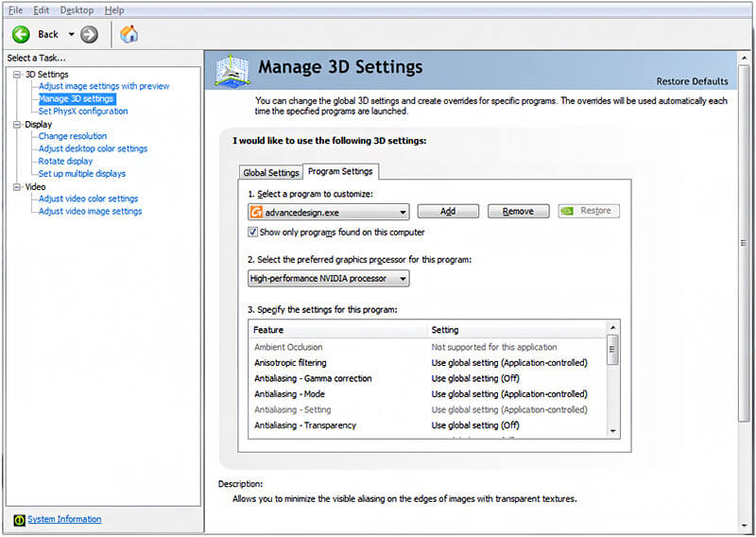The image size is (756, 537).
Task: Open Set PhysX configuration
Action: [x=83, y=112]
